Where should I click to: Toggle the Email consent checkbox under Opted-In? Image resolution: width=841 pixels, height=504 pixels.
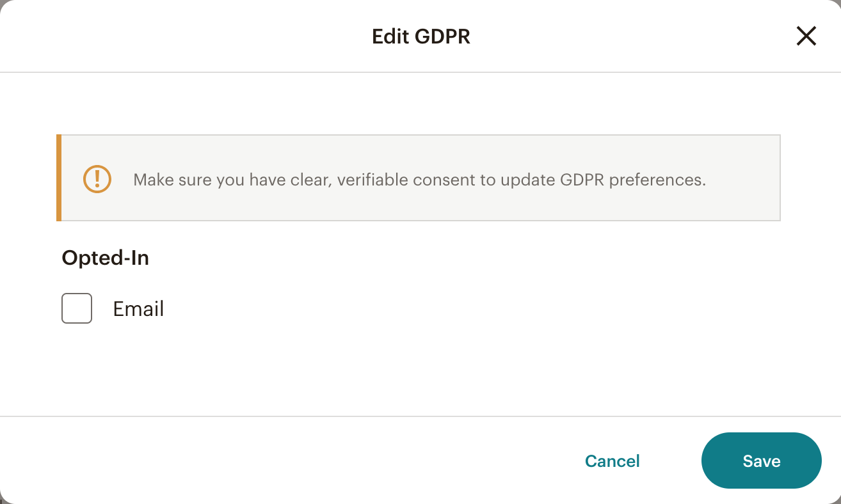(x=76, y=308)
